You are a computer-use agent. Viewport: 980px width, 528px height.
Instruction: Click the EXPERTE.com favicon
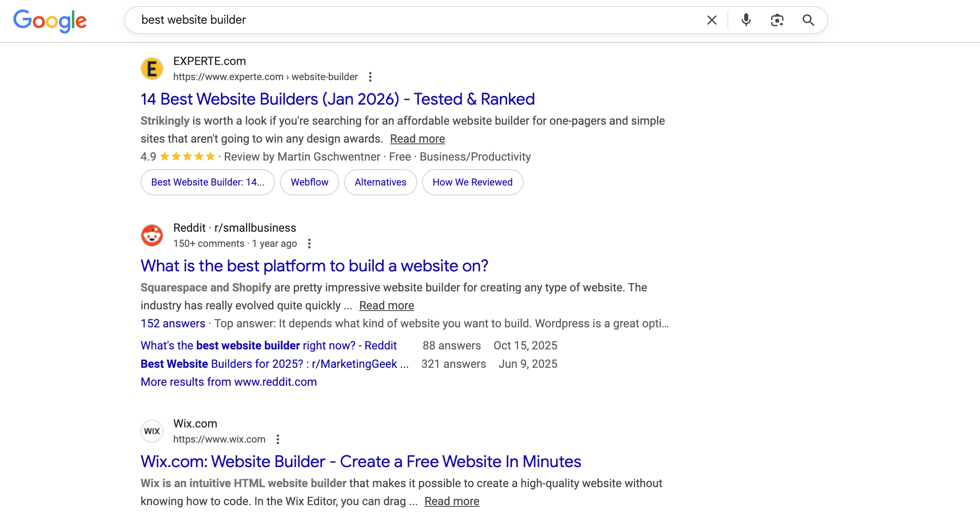coord(152,68)
